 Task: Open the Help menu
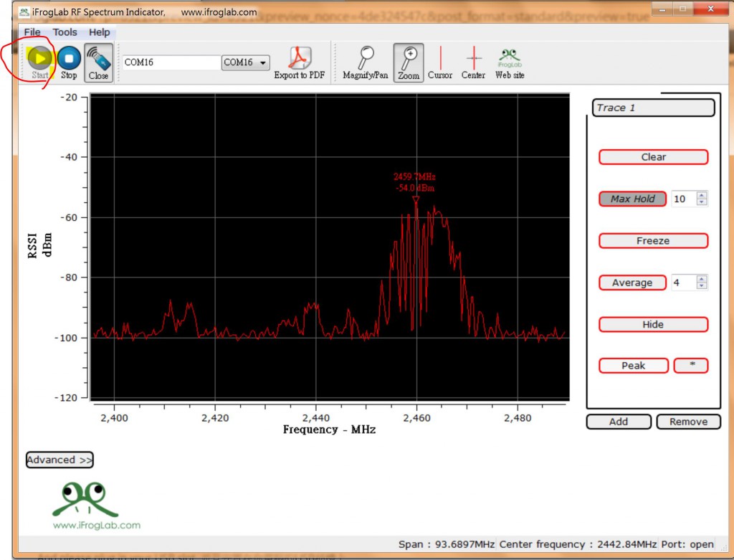coord(99,32)
